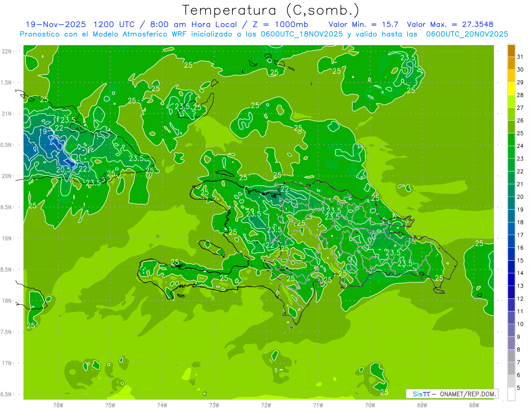Click the "1200 UTC" time label
The height and width of the screenshot is (411, 532).
(x=114, y=24)
